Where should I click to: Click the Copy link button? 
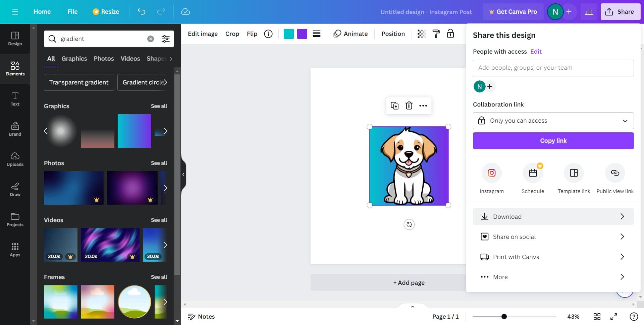[553, 140]
